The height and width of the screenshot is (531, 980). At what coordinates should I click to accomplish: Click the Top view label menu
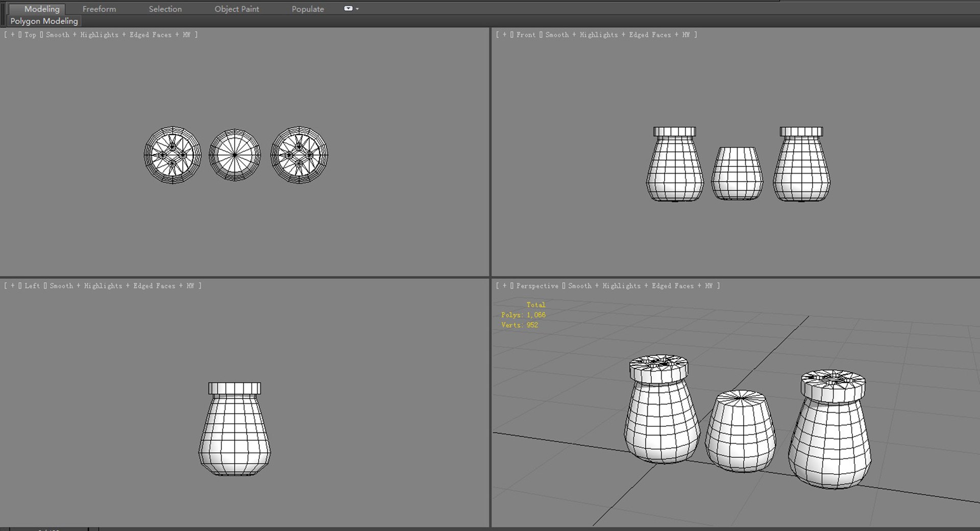[x=30, y=35]
